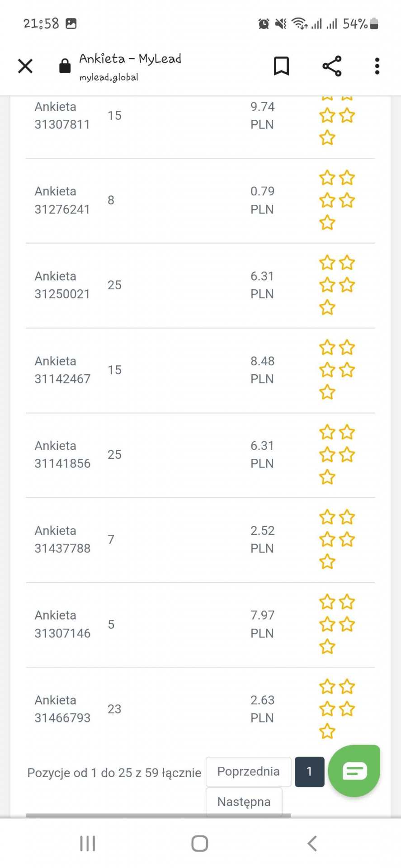The width and height of the screenshot is (401, 868).
Task: Open the green live chat bubble
Action: pos(354,770)
